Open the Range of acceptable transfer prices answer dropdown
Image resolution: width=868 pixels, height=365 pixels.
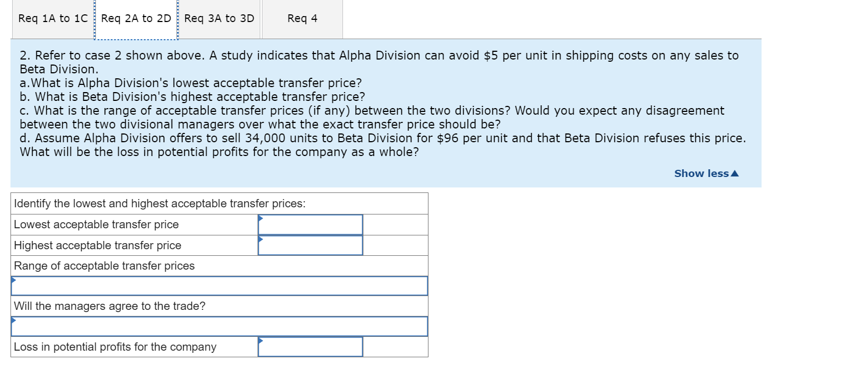click(x=218, y=286)
